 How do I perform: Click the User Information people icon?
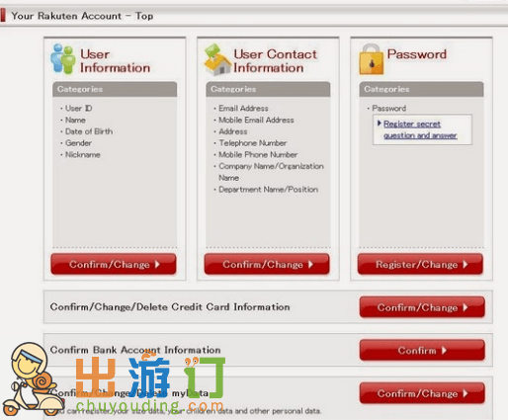[62, 58]
